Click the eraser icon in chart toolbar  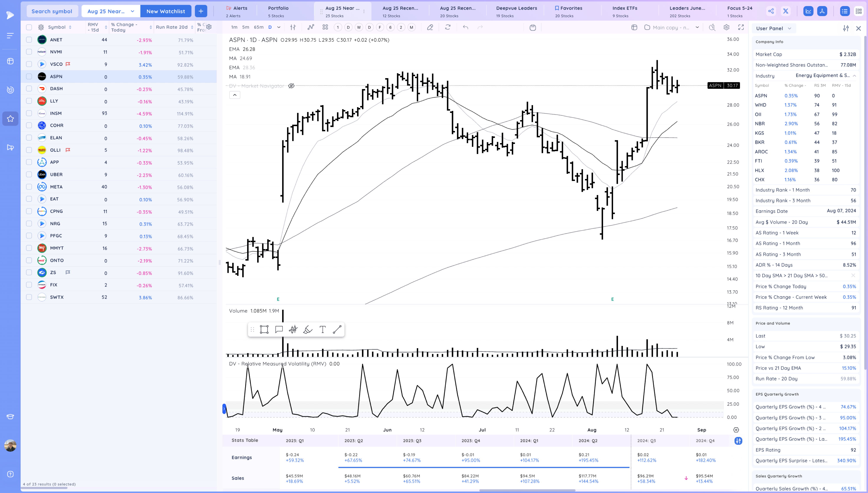pyautogui.click(x=430, y=27)
